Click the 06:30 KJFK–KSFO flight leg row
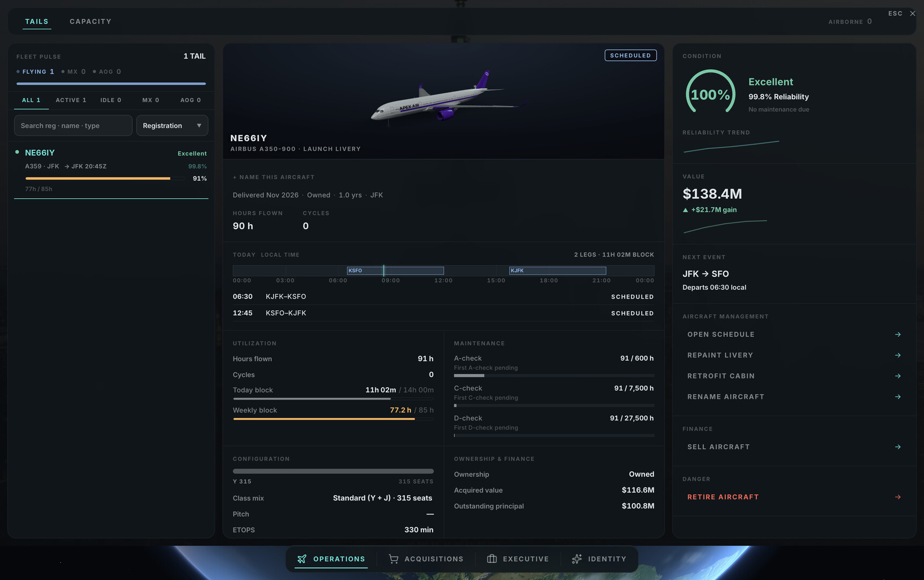Viewport: 924px width, 580px height. (443, 296)
